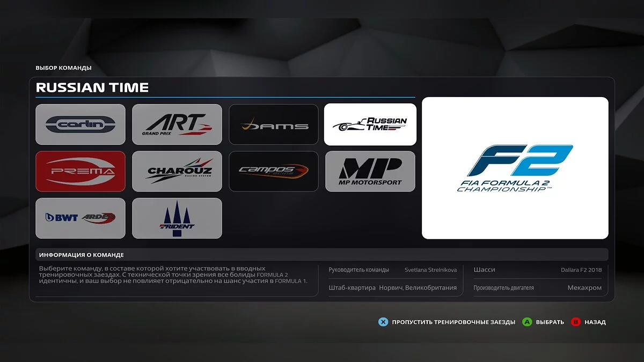Select the MP Motorsport team
Image resolution: width=644 pixels, height=362 pixels.
coord(370,172)
